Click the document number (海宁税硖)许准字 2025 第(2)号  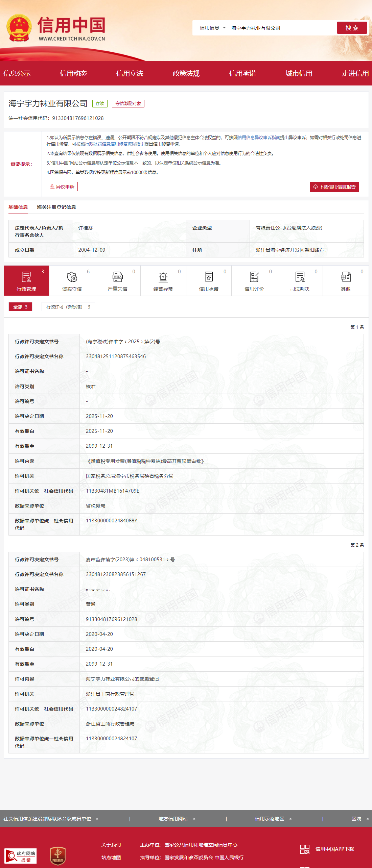[x=123, y=342]
